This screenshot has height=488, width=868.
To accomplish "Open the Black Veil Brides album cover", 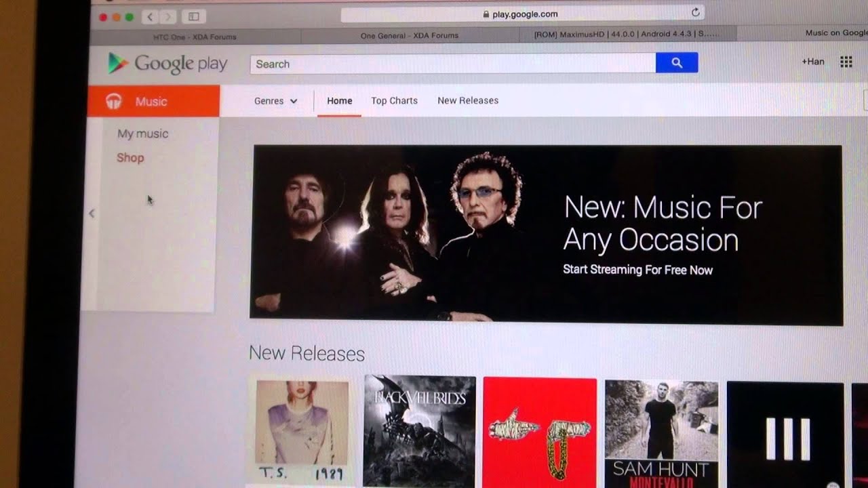I will 420,431.
